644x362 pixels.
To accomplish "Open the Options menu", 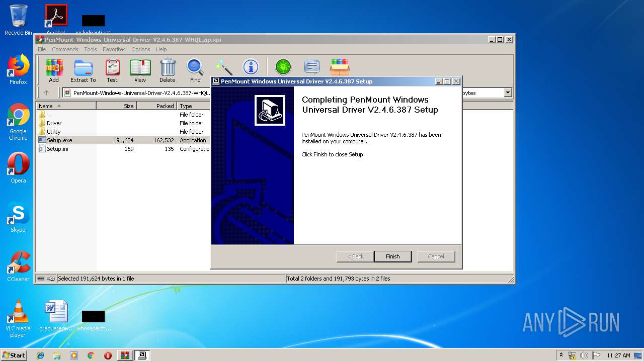I will click(141, 49).
